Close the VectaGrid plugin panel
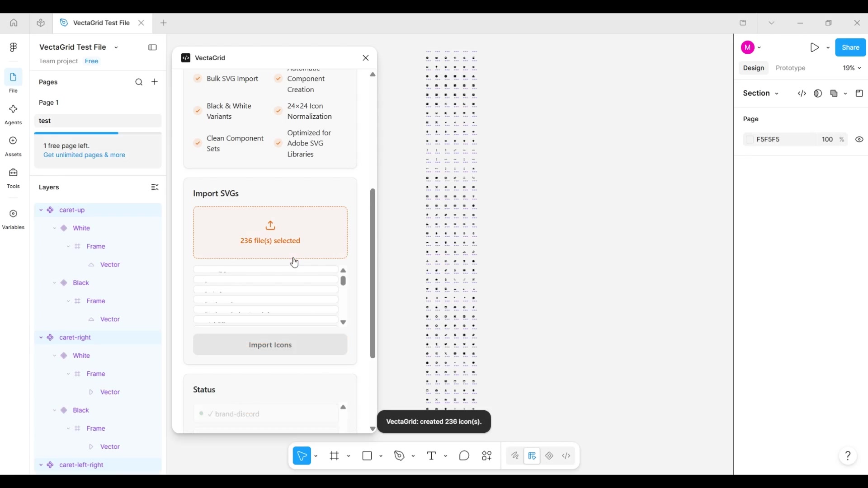 pyautogui.click(x=366, y=58)
